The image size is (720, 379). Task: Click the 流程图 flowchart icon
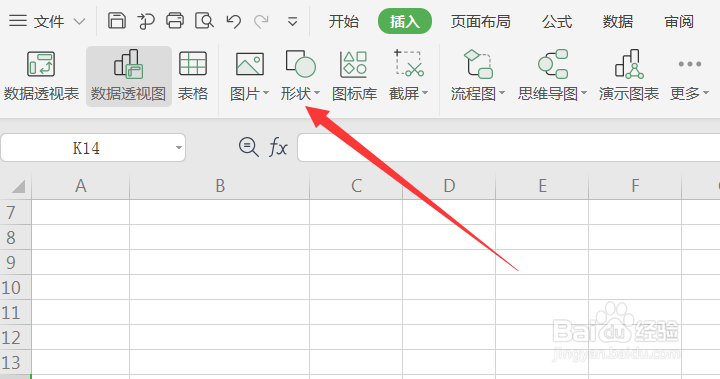478,64
